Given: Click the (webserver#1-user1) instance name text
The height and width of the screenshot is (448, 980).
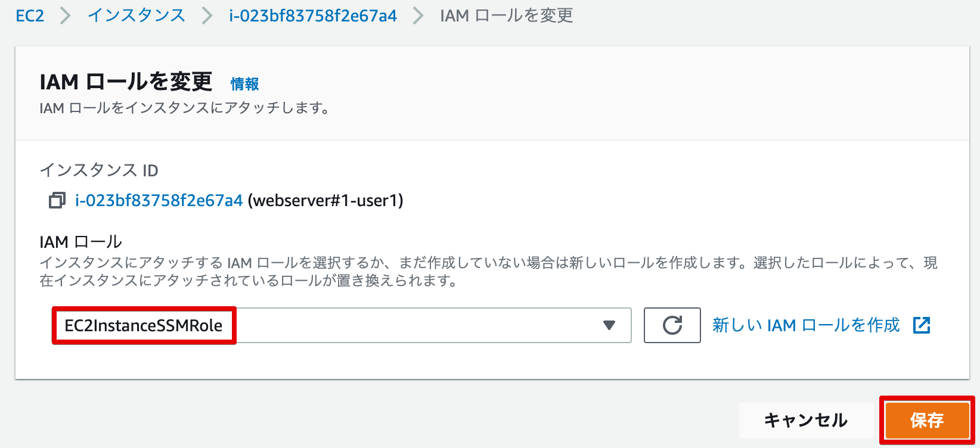Looking at the screenshot, I should pyautogui.click(x=325, y=201).
